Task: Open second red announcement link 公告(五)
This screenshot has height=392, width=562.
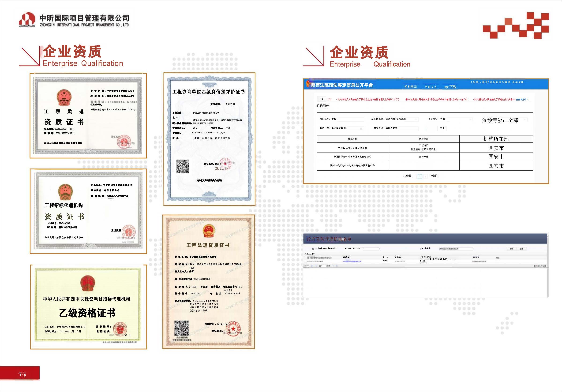Action: [x=437, y=100]
